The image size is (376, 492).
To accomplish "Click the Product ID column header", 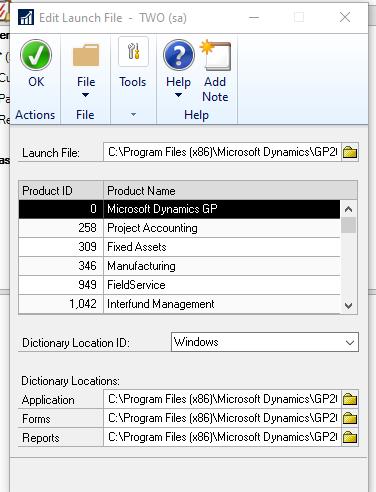I will click(61, 191).
